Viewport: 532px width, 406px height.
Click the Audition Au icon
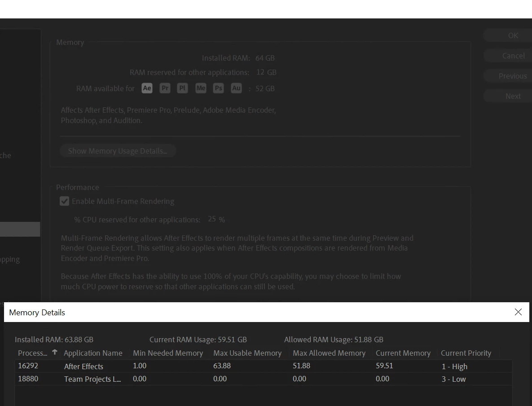236,88
